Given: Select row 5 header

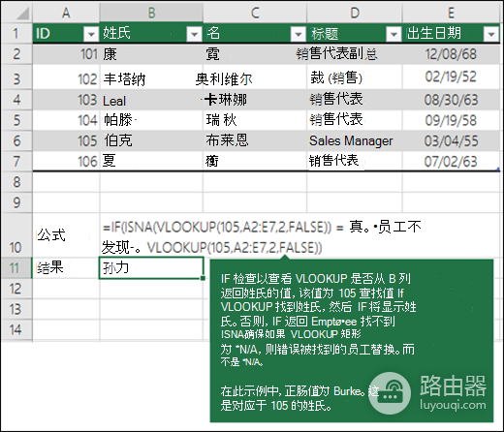Looking at the screenshot, I should point(16,120).
